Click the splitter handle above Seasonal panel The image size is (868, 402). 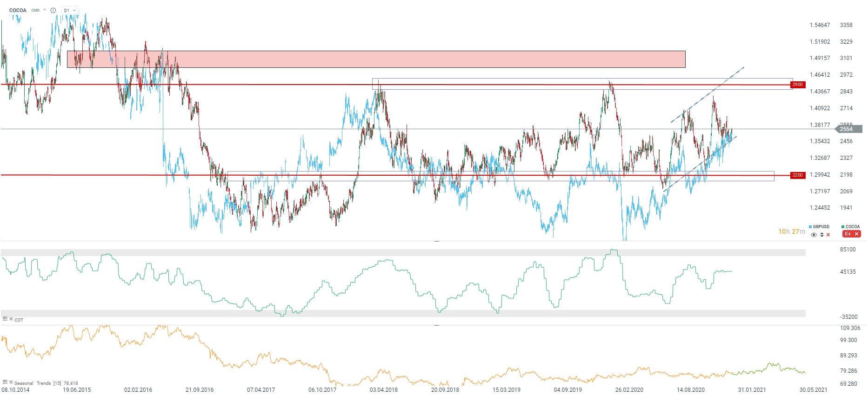(437, 325)
